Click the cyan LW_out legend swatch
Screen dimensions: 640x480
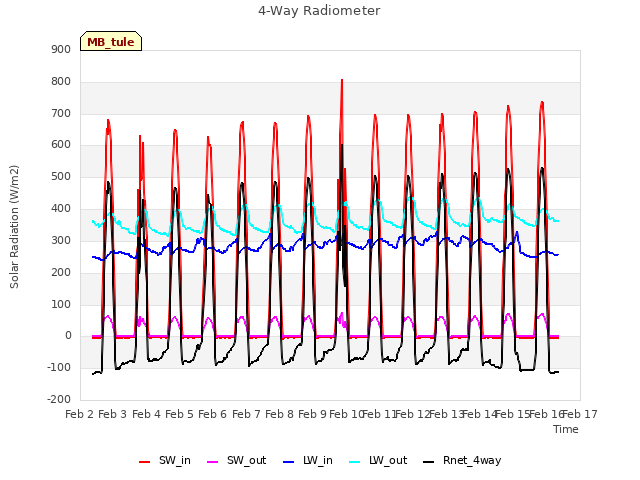355,462
